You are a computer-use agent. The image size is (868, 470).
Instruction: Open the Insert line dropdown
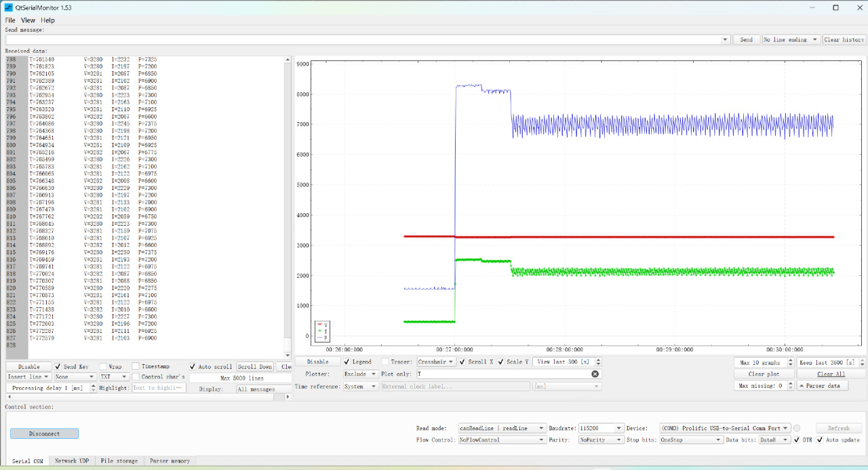[x=28, y=376]
